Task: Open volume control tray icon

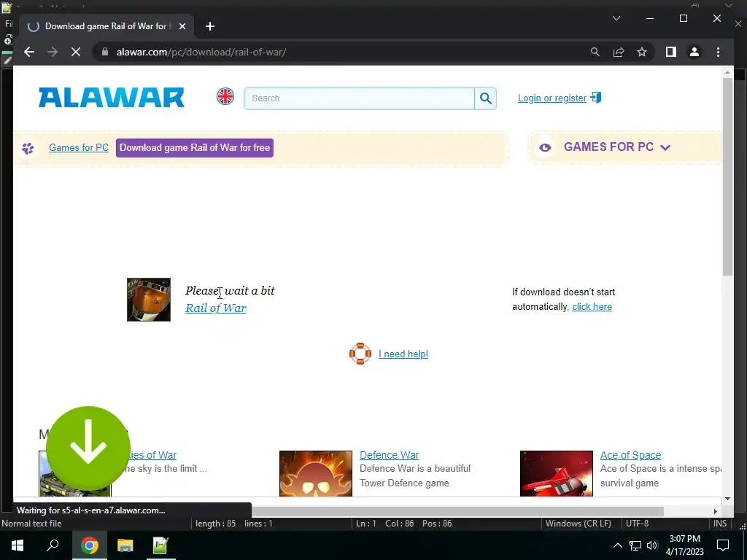Action: point(652,545)
